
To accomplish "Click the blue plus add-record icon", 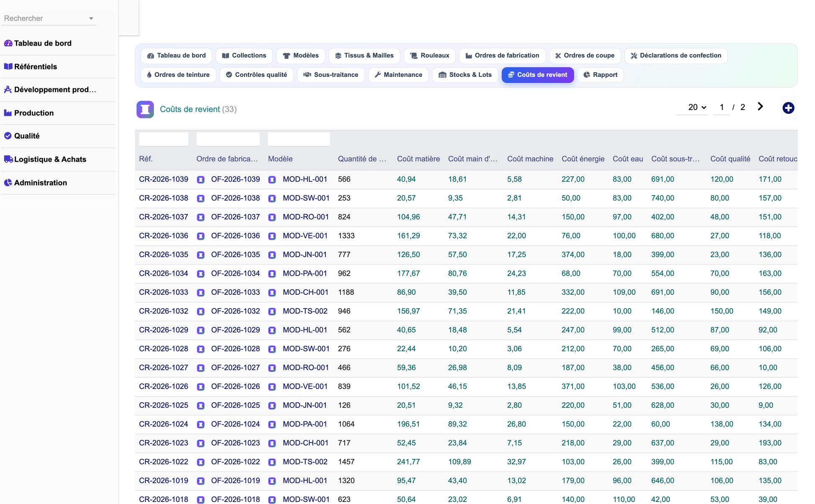I will (x=788, y=108).
